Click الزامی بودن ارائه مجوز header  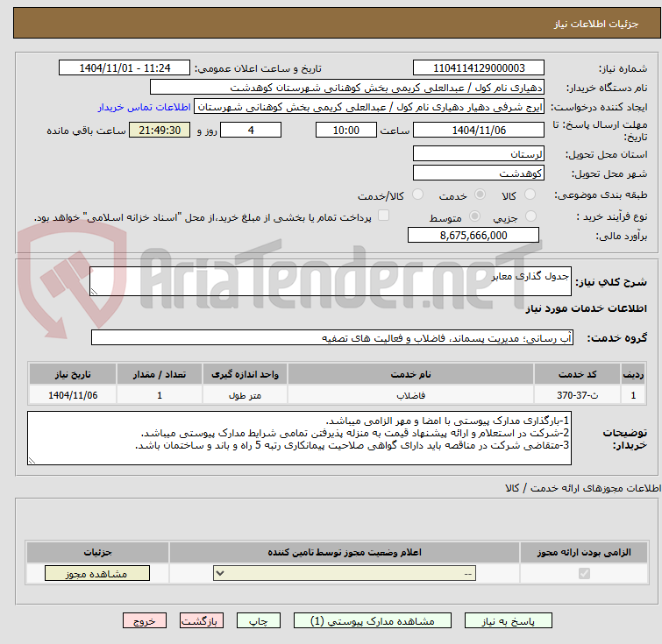(x=584, y=552)
